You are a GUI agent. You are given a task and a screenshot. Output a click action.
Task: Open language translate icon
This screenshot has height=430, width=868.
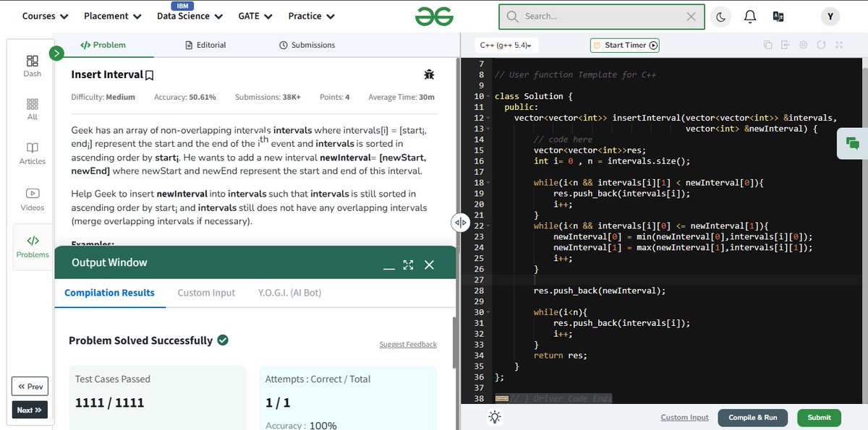(x=778, y=16)
